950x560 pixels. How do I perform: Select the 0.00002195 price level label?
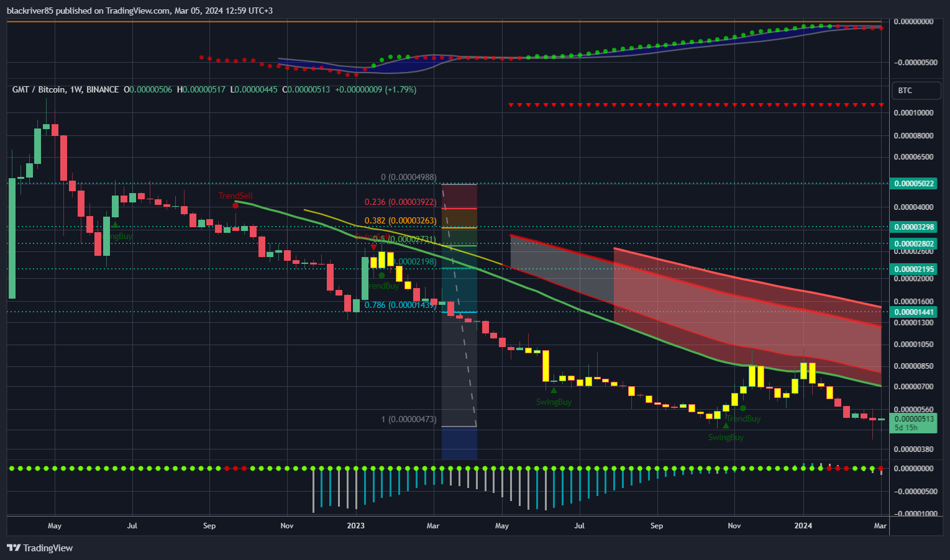tap(914, 269)
